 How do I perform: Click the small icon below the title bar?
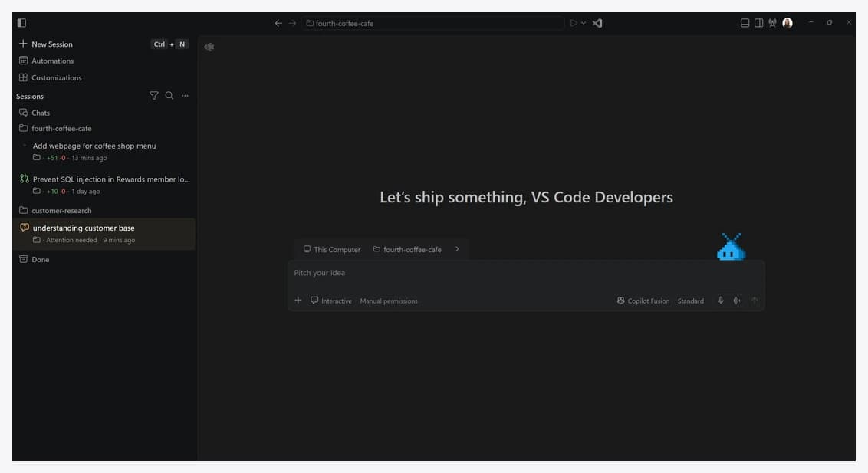pos(209,47)
